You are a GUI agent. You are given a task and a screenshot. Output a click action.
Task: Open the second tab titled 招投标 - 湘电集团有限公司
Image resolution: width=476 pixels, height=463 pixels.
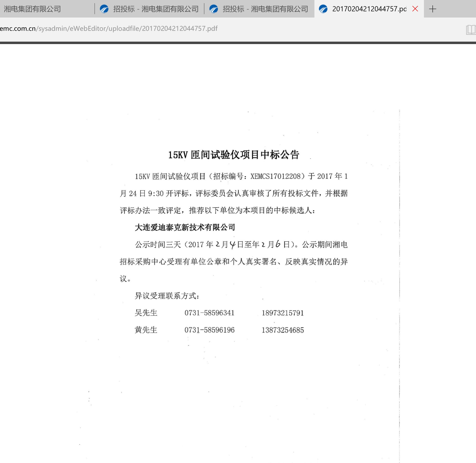(x=149, y=9)
